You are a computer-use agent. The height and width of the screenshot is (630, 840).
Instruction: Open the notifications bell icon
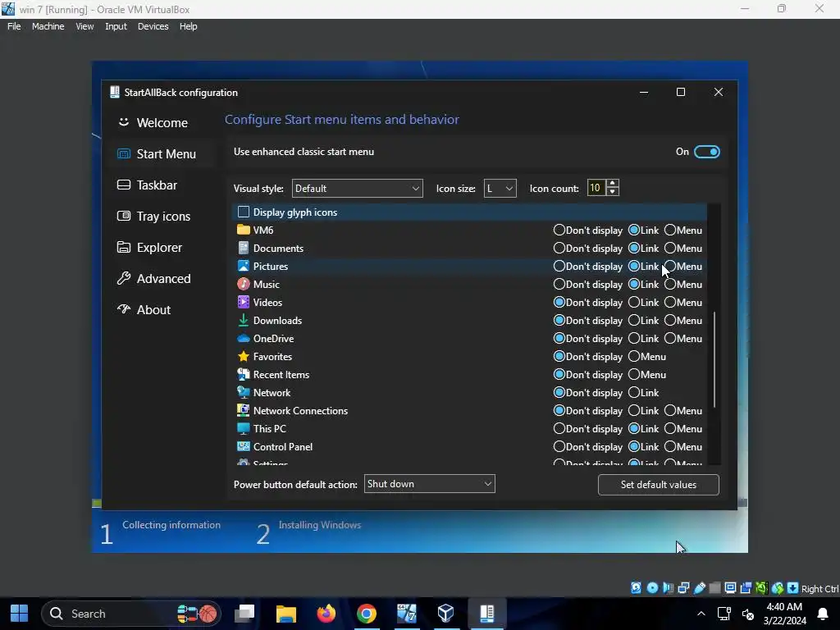click(823, 614)
